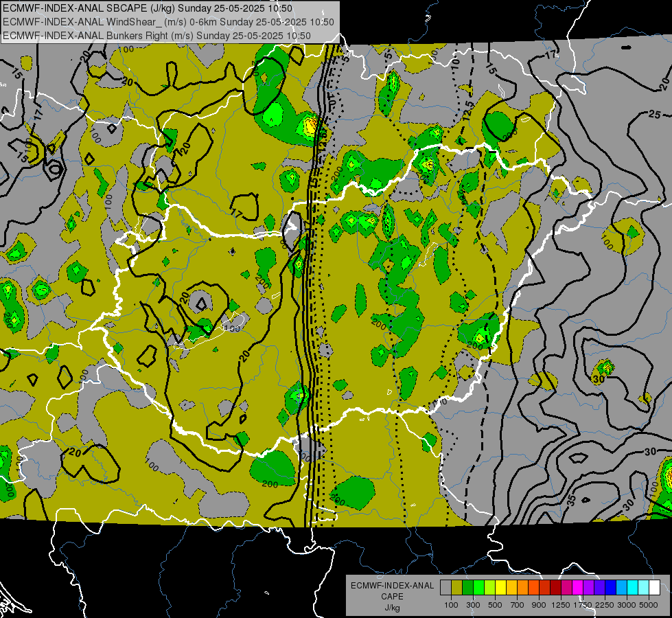Select the brick red swatch after 900
This screenshot has height=618, width=672.
pyautogui.click(x=545, y=588)
